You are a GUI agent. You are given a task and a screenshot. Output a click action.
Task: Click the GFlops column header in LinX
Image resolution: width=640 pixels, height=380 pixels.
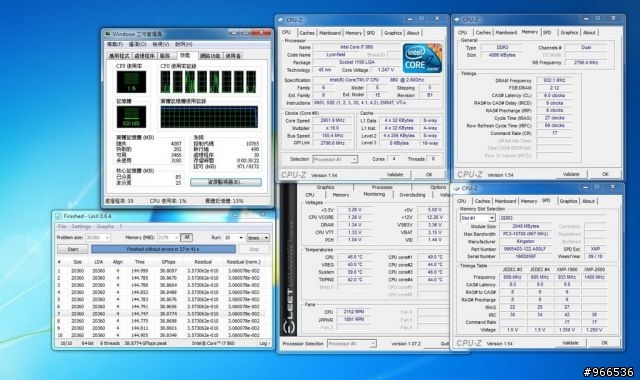(x=168, y=262)
